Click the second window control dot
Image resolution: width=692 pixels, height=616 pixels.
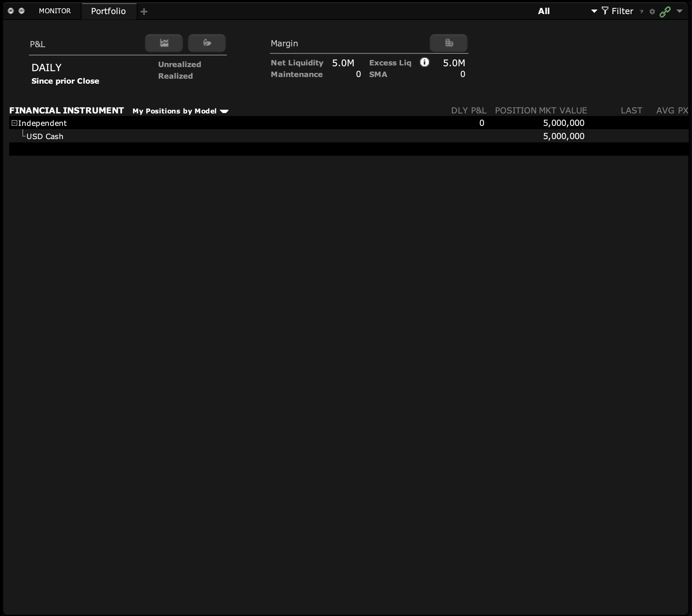click(22, 11)
